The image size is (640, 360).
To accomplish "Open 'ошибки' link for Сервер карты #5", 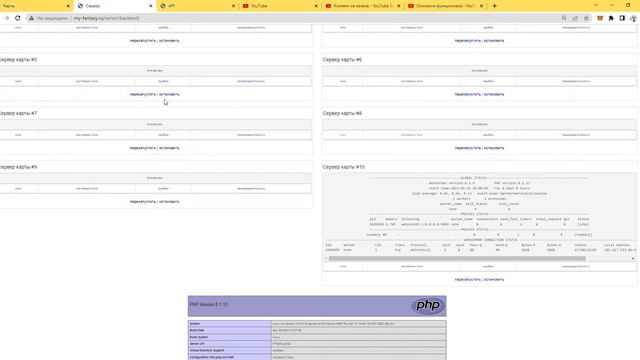I will pos(163,81).
